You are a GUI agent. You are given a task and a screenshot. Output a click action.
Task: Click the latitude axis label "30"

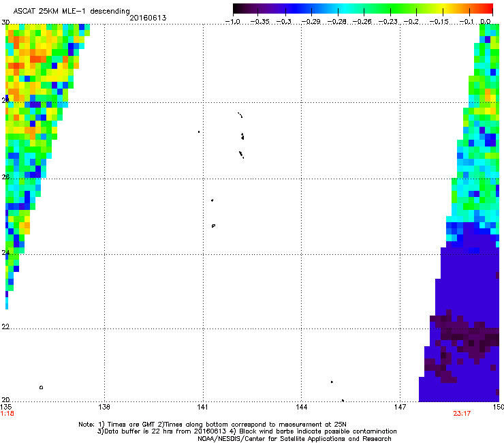point(5,22)
